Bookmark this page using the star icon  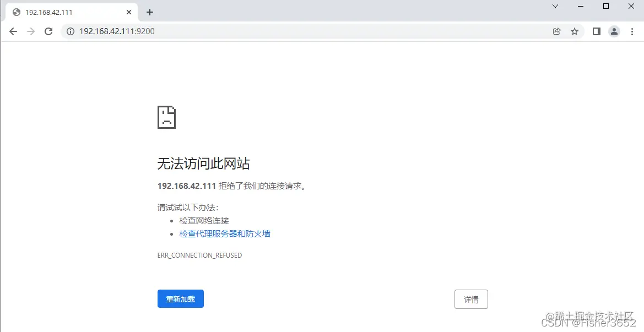[575, 31]
